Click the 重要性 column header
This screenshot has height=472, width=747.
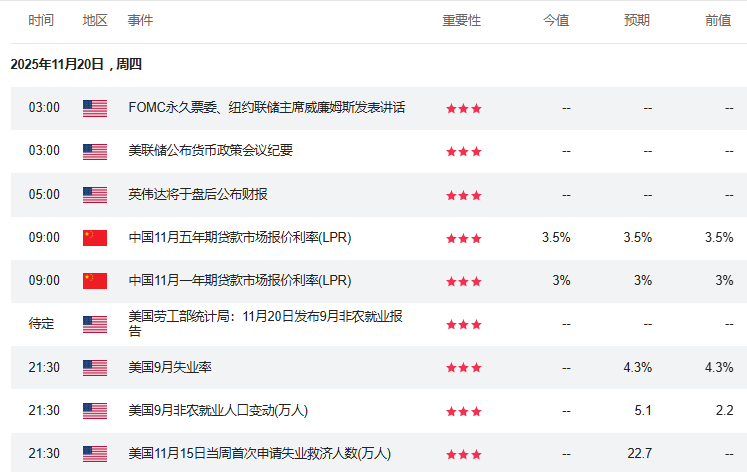click(x=462, y=20)
